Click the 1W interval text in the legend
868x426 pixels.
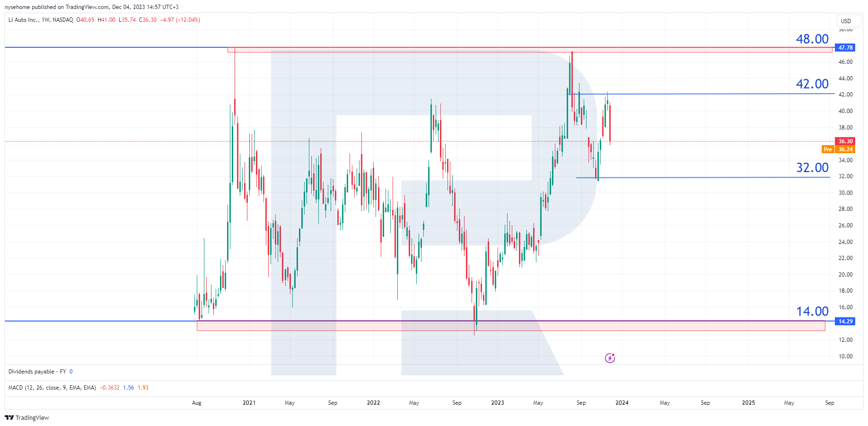(x=45, y=20)
